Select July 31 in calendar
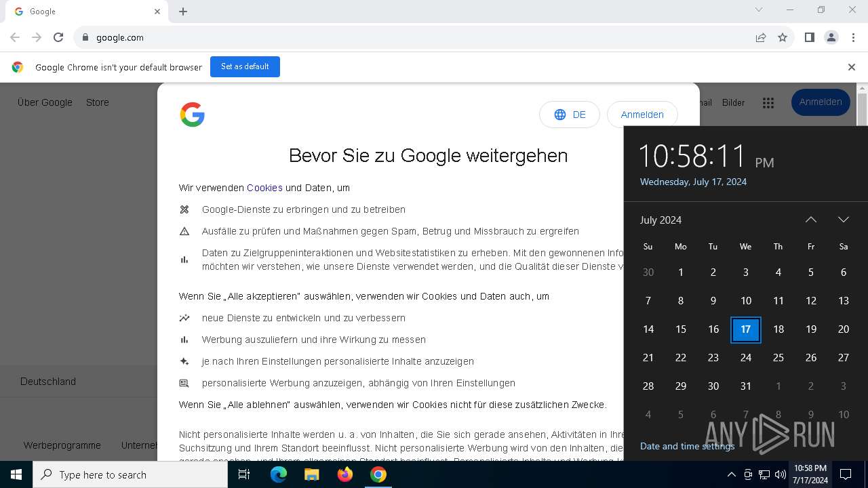 [x=745, y=386]
